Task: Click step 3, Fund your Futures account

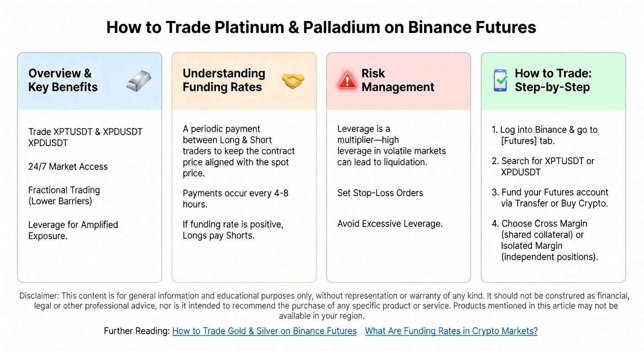Action: point(550,198)
